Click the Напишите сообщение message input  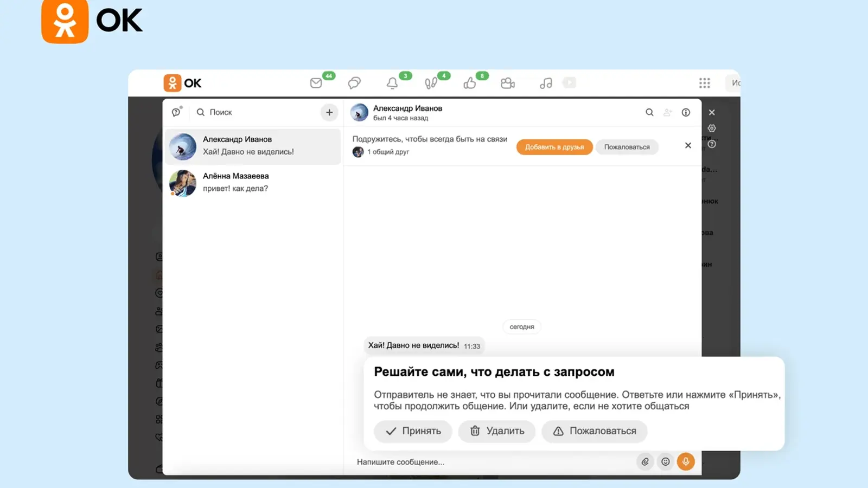(494, 462)
